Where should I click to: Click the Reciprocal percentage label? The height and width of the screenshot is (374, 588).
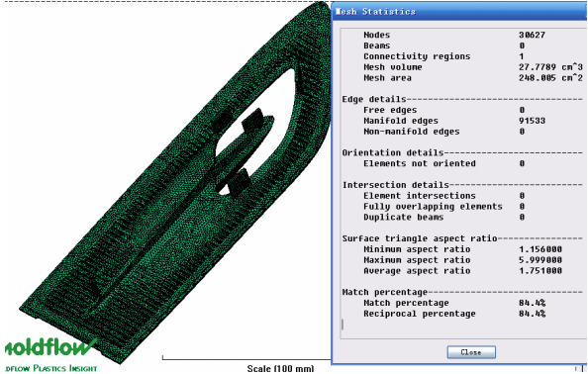click(420, 314)
